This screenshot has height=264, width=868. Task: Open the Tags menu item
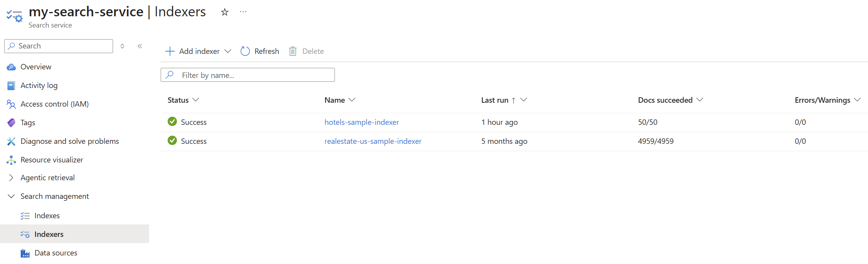point(27,123)
